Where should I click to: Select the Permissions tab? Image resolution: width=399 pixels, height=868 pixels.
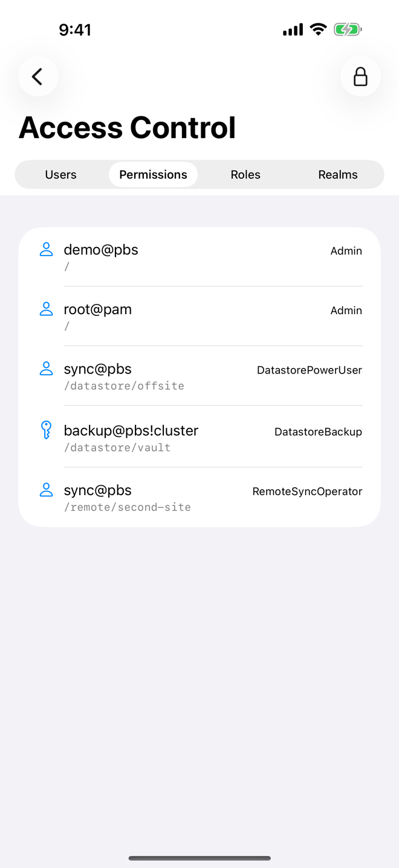(153, 174)
